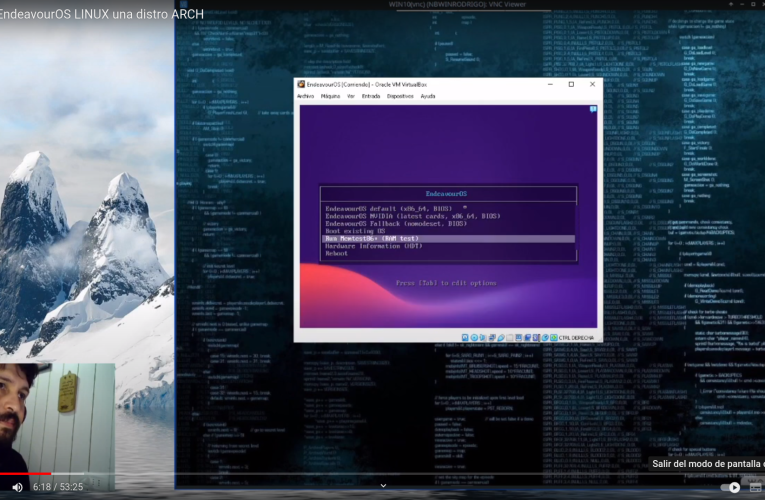
Task: Minimize the Oracle VM VirtualBox window
Action: coord(550,84)
